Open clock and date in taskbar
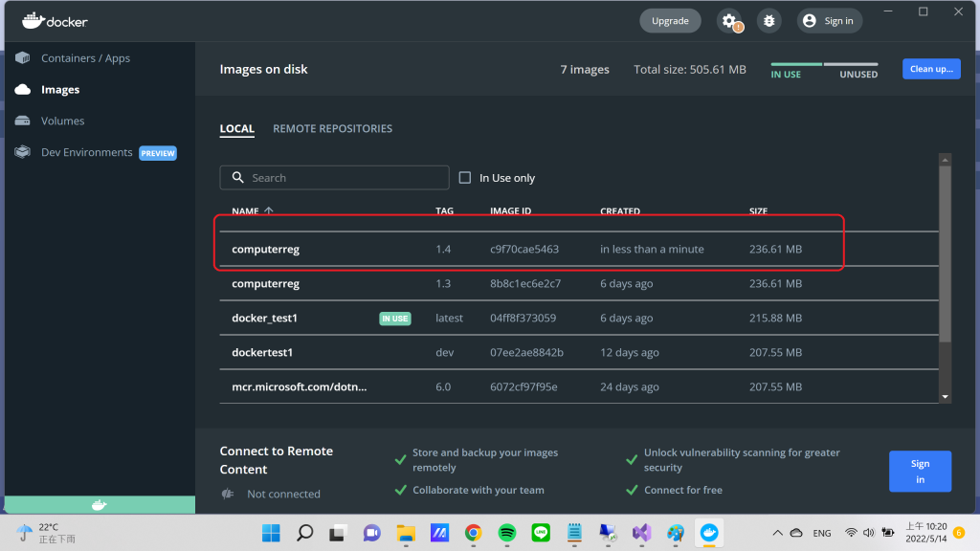The height and width of the screenshot is (551, 980). point(926,533)
